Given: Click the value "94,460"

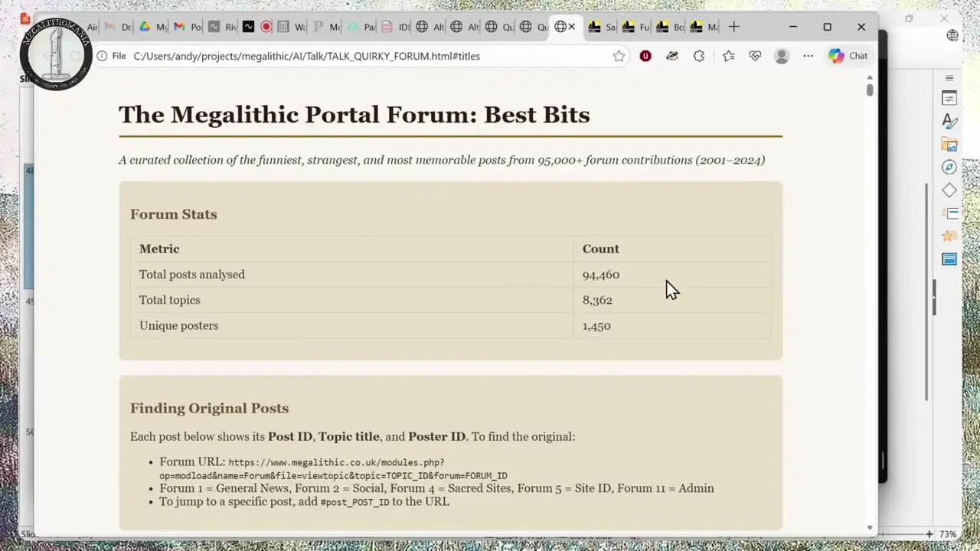Looking at the screenshot, I should point(601,274).
